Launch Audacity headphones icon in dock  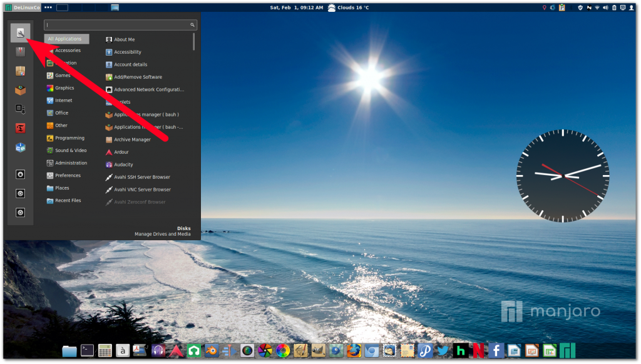pyautogui.click(x=158, y=350)
